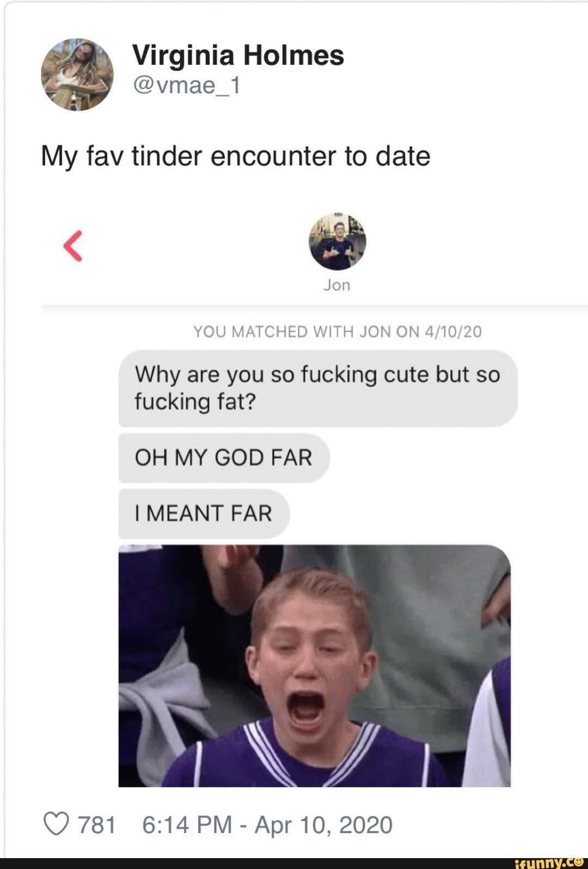Image resolution: width=588 pixels, height=869 pixels.
Task: Click the black ifunny footer bar
Action: coord(294,863)
